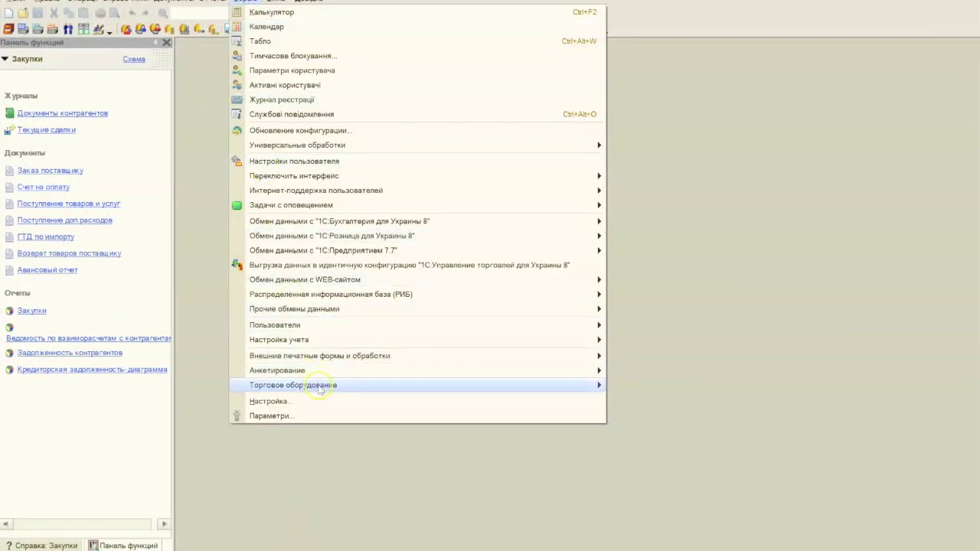Open Ведомость по взаиморасчетам с контрагентами link
The width and height of the screenshot is (980, 551).
pos(89,338)
